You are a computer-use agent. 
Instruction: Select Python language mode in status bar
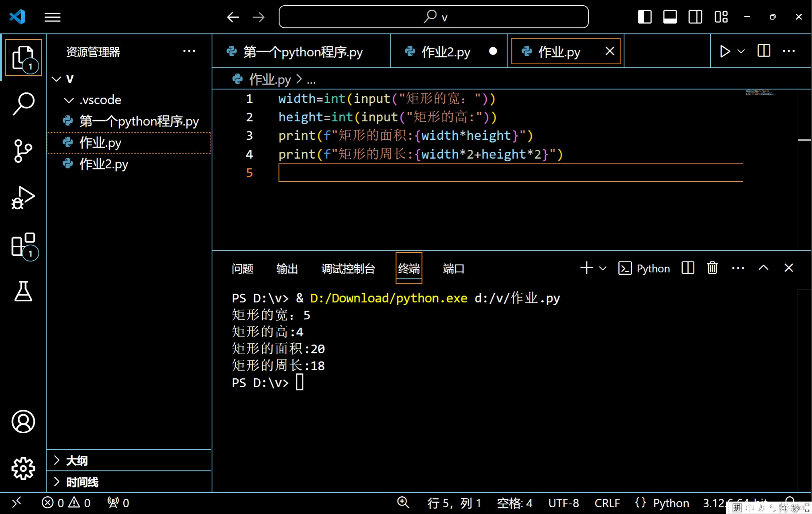pos(671,503)
